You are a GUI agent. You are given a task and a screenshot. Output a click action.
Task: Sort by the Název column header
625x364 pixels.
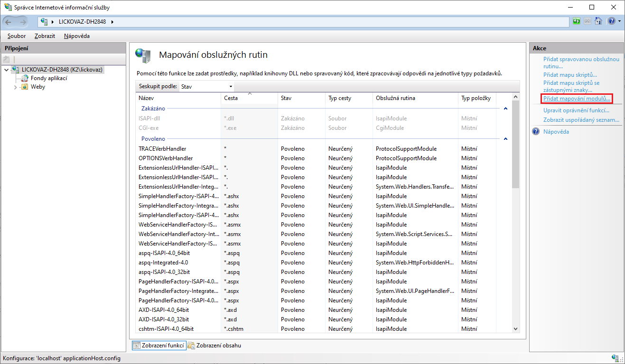178,98
